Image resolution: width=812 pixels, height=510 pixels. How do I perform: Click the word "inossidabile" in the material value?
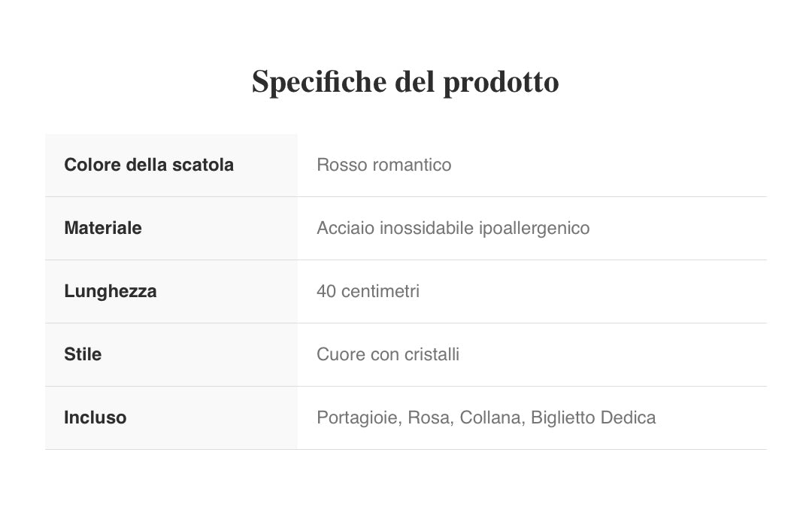427,228
